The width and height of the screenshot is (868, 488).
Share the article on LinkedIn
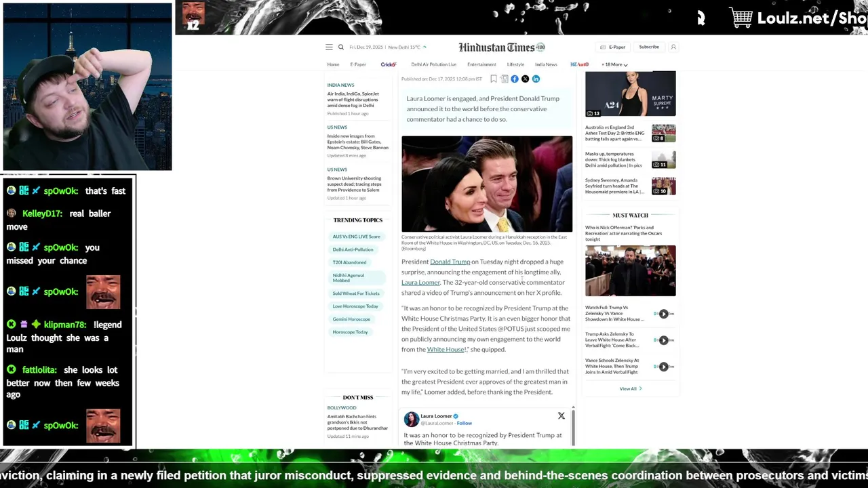[536, 79]
